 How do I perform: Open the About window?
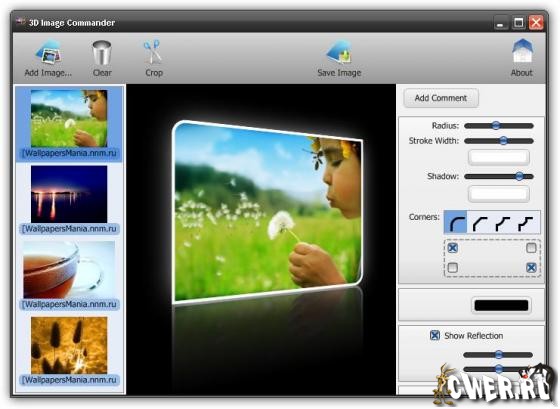[x=522, y=59]
